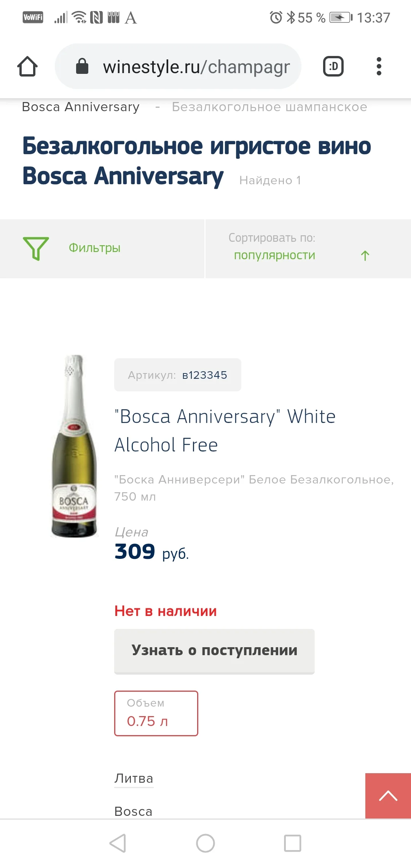Viewport: 411px width, 868px height.
Task: Tap the Bosca bottle product thumbnail
Action: (x=73, y=445)
